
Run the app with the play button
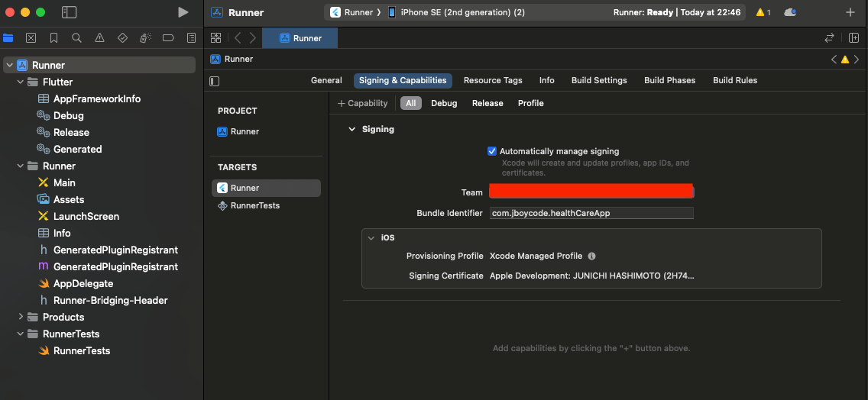183,12
